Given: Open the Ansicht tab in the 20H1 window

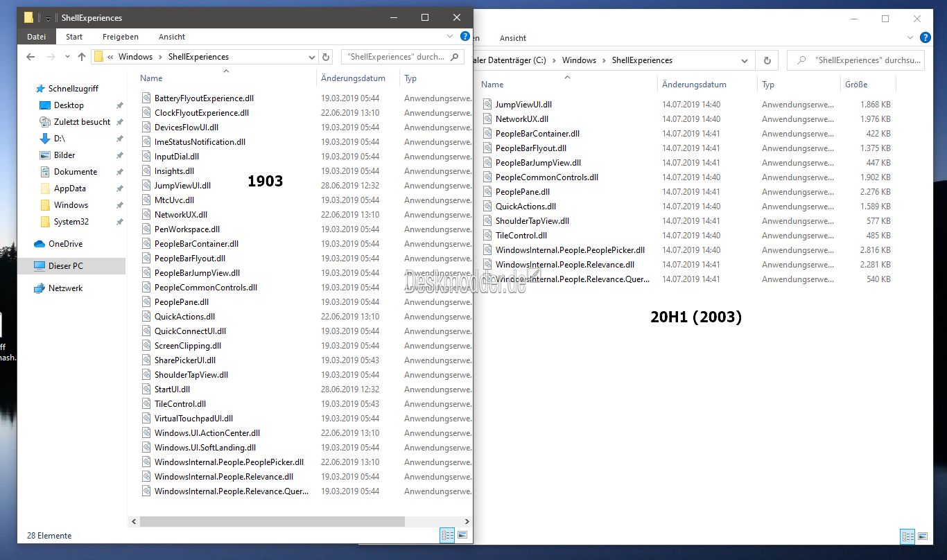Looking at the screenshot, I should 513,38.
